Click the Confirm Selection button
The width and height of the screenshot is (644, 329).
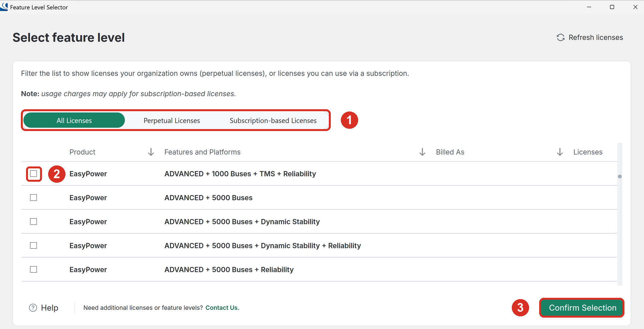[582, 308]
